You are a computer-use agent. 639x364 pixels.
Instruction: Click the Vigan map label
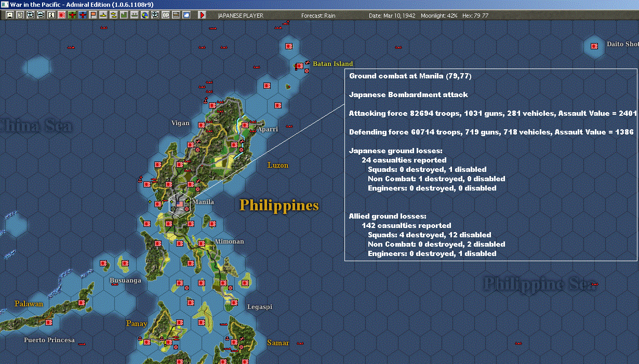(x=181, y=123)
